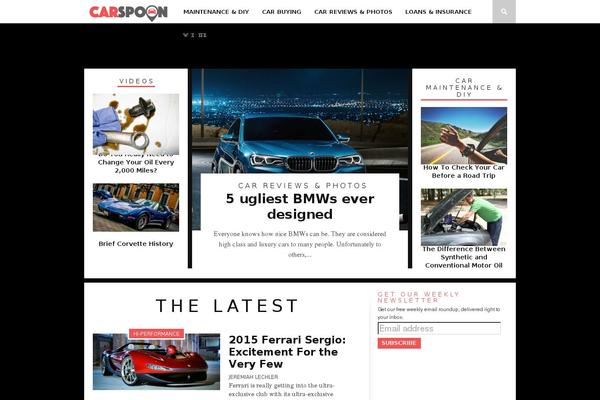Click the BMW article excerpt text
Screen dimensions: 600x400
coord(300,244)
